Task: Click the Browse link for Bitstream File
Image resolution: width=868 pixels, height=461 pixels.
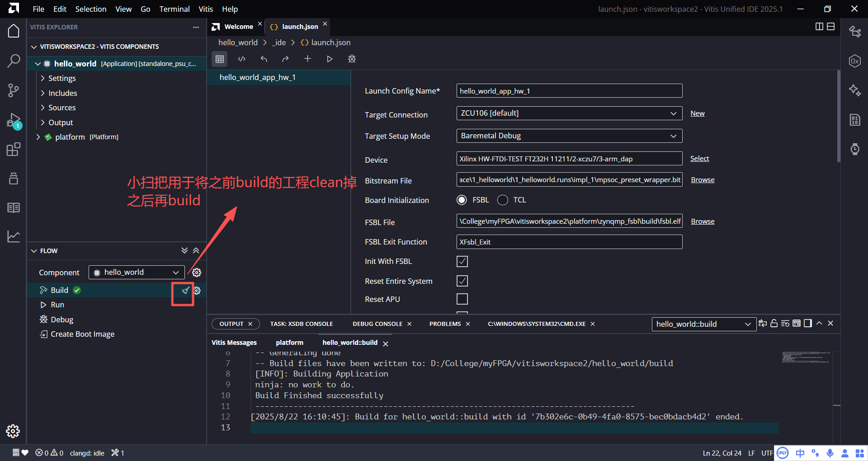Action: coord(702,179)
